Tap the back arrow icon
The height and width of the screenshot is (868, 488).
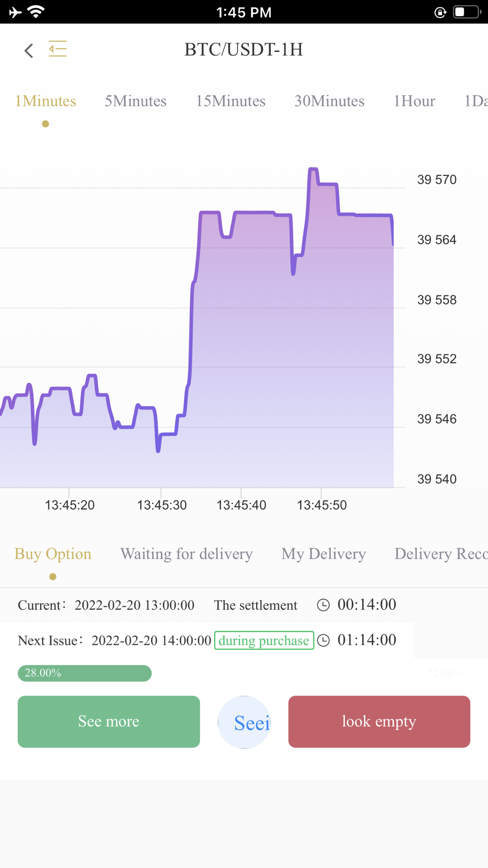pos(29,50)
